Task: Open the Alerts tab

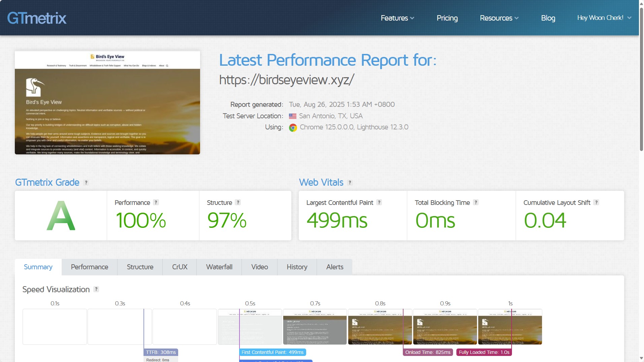Action: click(335, 267)
